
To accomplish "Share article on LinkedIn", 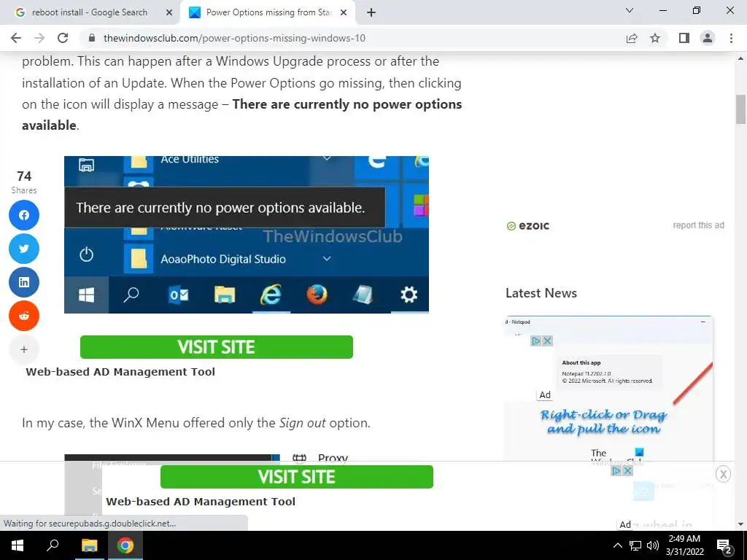I will (x=24, y=282).
